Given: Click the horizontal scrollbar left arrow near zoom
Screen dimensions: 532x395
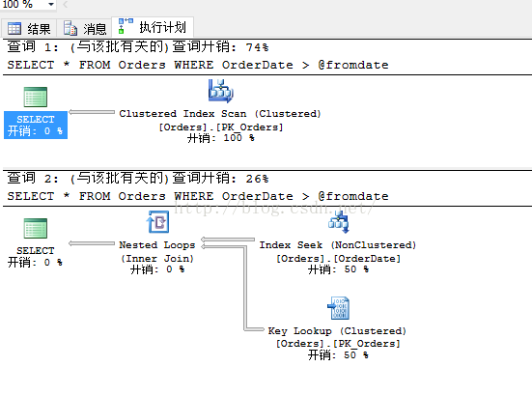Looking at the screenshot, I should click(65, 5).
